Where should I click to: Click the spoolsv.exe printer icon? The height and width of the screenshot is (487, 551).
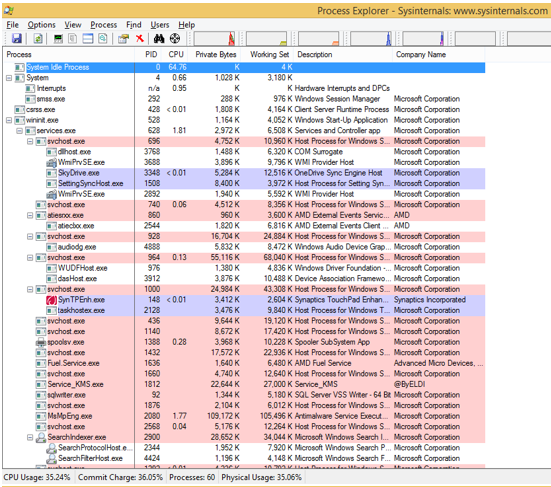click(41, 342)
